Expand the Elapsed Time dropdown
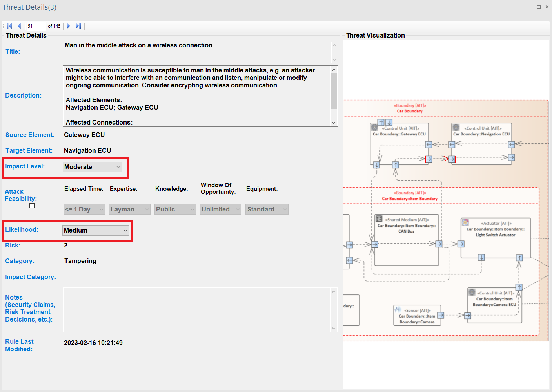Image resolution: width=552 pixels, height=392 pixels. 84,210
